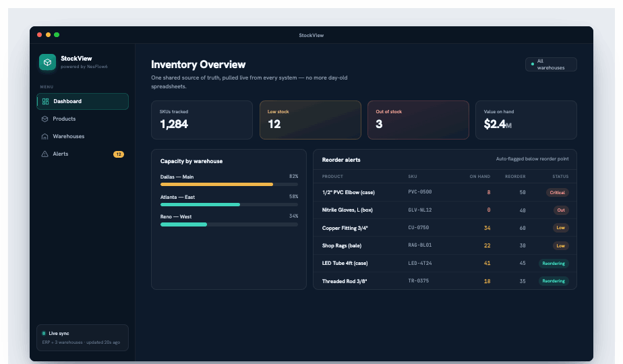Click the Warehouses building icon

coord(45,136)
